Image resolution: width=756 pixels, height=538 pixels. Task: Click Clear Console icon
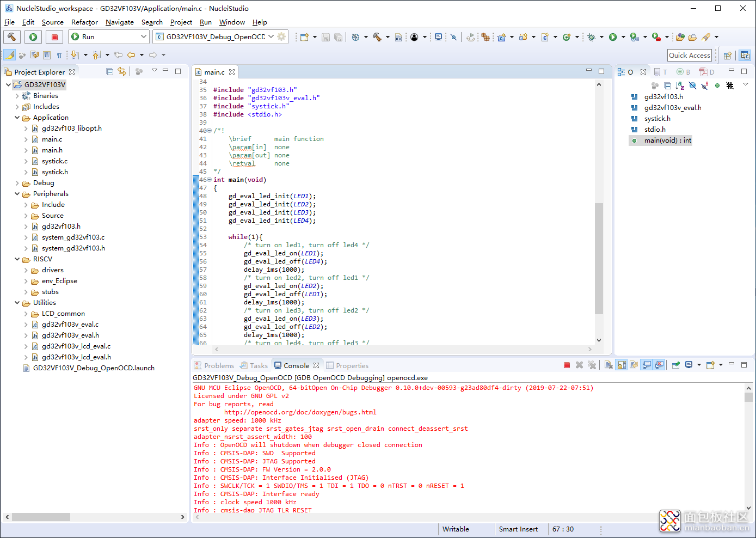[609, 365]
